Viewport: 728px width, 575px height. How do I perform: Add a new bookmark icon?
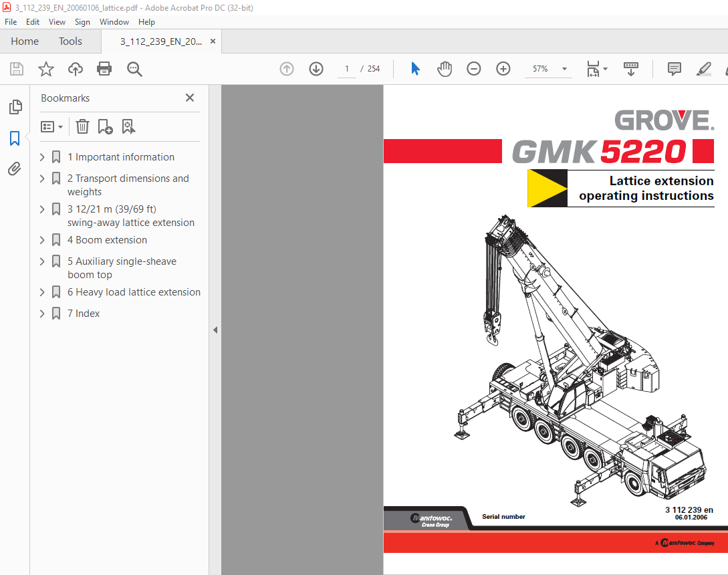(x=106, y=126)
